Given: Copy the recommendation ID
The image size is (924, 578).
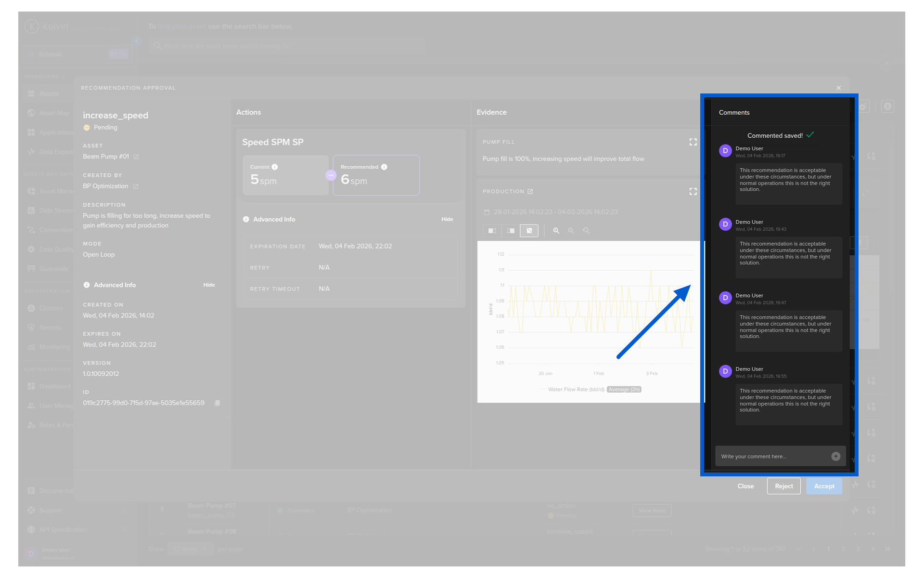Looking at the screenshot, I should 217,403.
